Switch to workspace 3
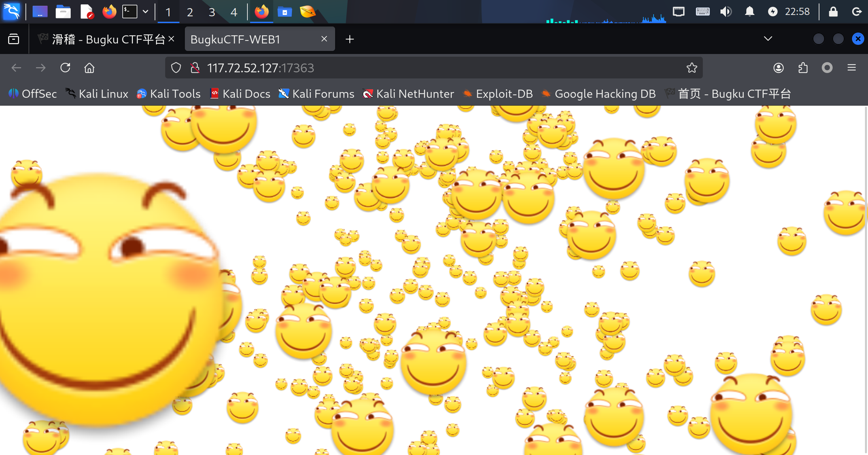868x455 pixels. point(212,12)
